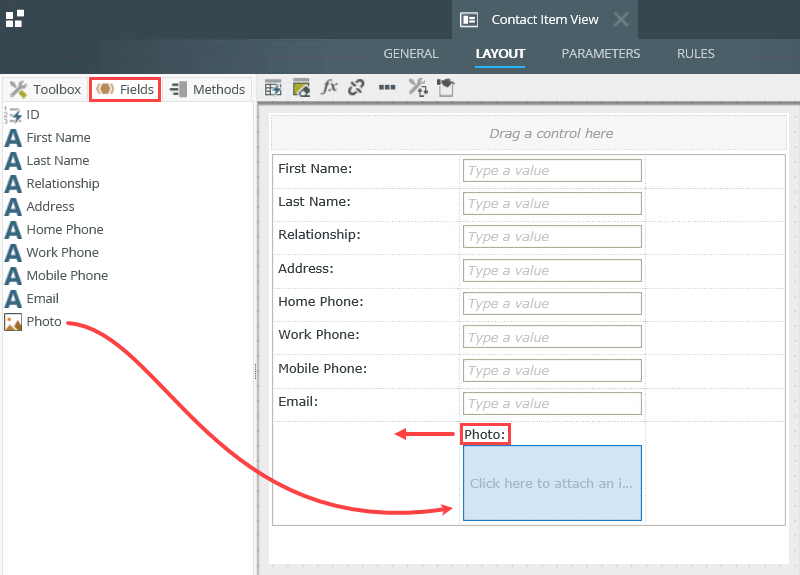Click the Relationship text box
The width and height of the screenshot is (800, 575).
552,237
